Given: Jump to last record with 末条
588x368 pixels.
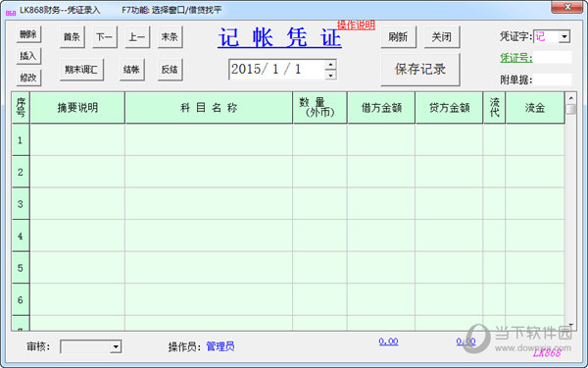Looking at the screenshot, I should click(x=170, y=37).
